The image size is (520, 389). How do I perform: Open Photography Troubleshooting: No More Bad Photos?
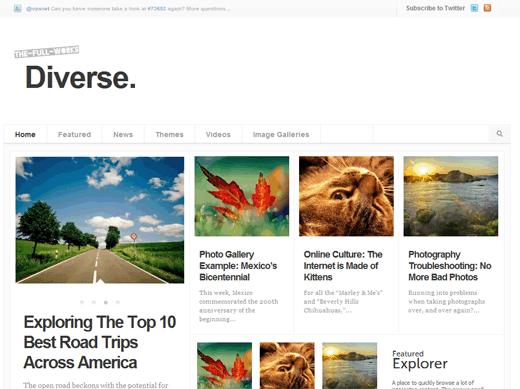coord(450,266)
